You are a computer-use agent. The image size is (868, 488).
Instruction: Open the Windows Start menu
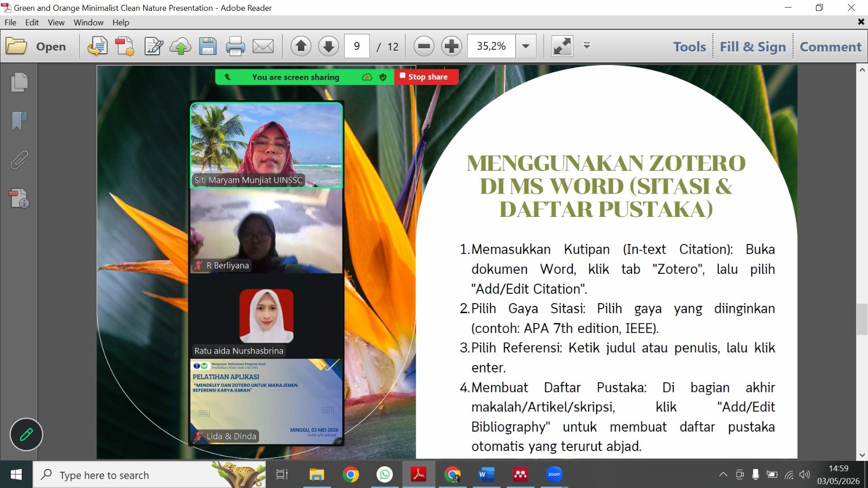click(16, 474)
